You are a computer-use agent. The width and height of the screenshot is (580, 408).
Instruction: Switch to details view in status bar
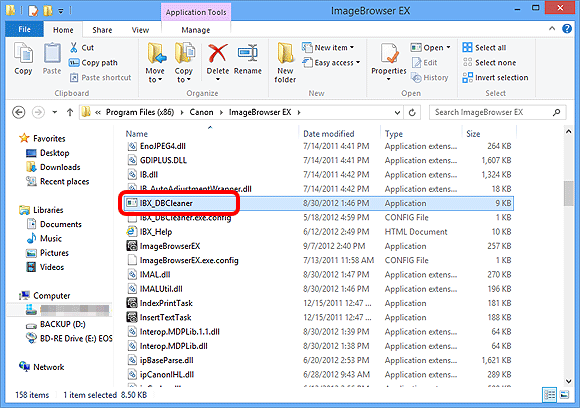pyautogui.click(x=549, y=395)
